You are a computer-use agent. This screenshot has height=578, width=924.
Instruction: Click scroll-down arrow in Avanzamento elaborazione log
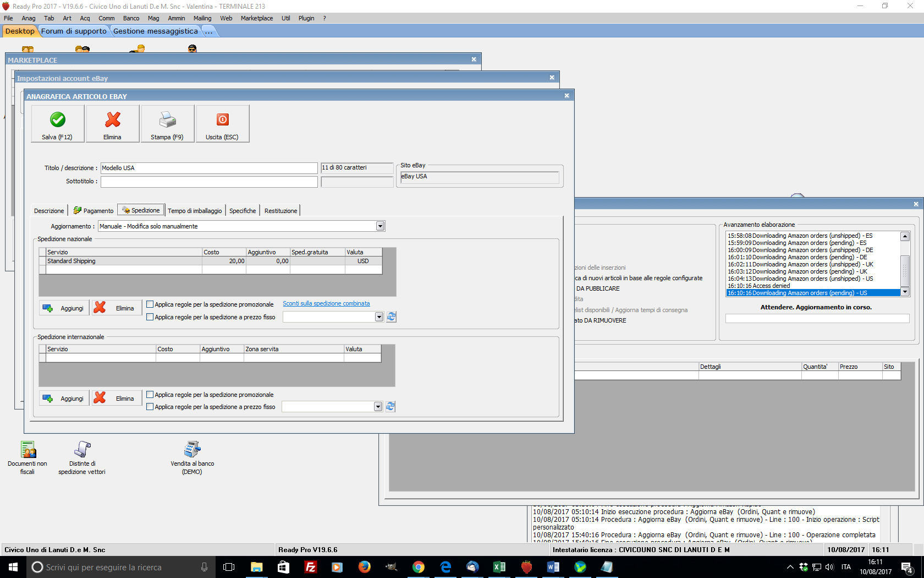point(905,292)
